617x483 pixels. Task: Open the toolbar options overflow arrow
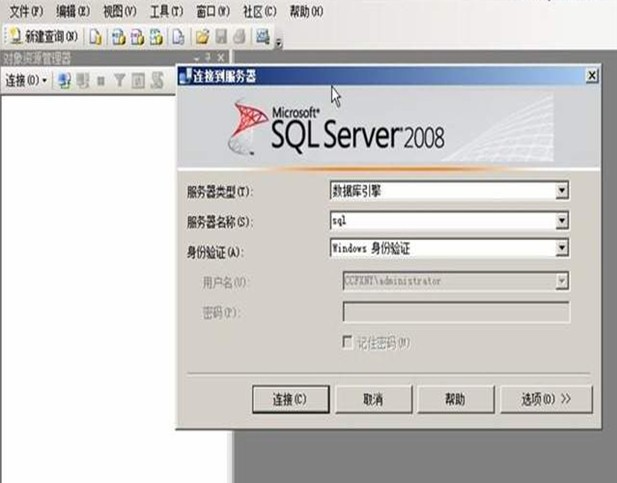point(279,42)
